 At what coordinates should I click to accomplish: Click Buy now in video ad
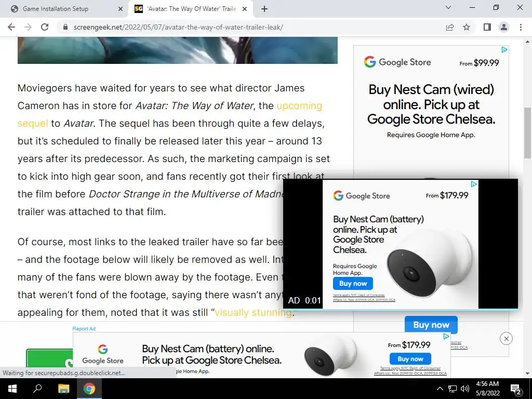click(x=353, y=283)
